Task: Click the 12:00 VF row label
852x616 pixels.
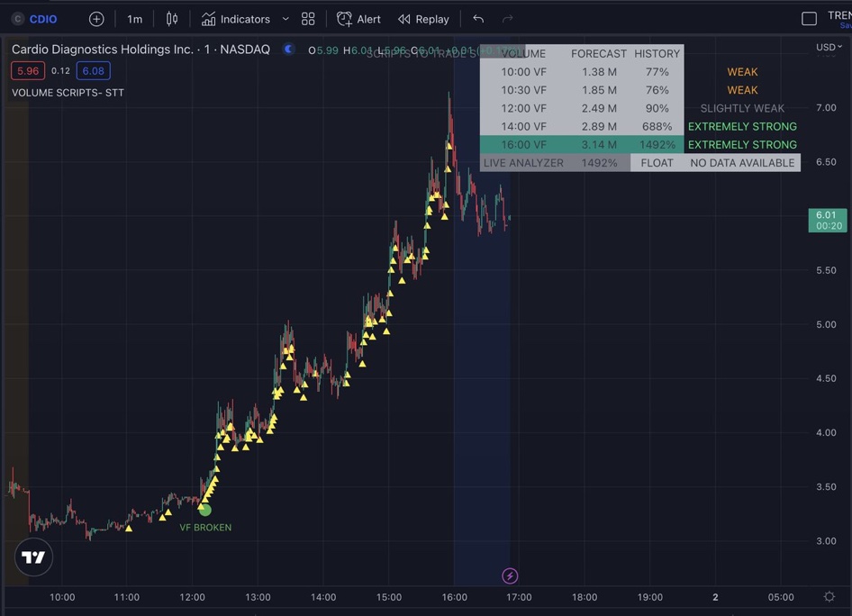Action: point(523,108)
